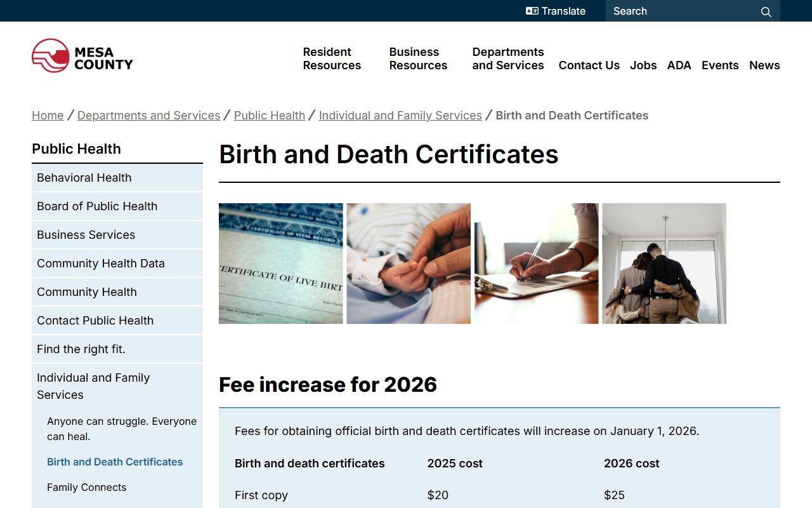Click the Mesa County logo
The height and width of the screenshot is (508, 812).
82,56
